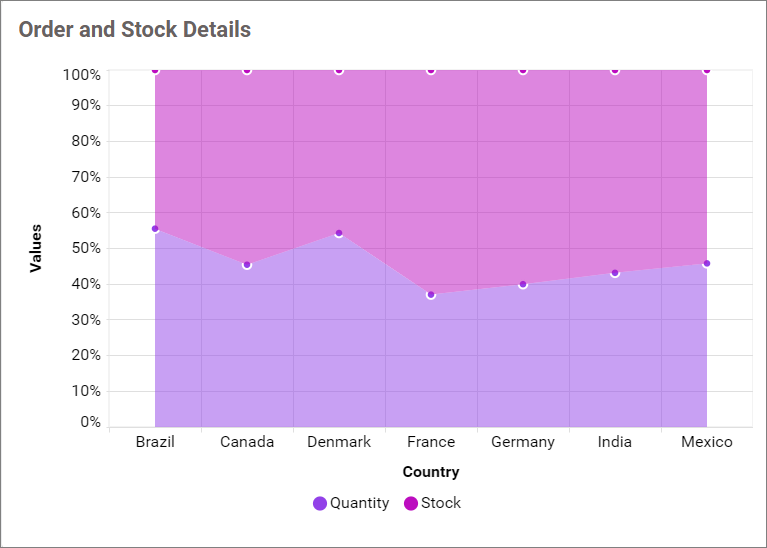The width and height of the screenshot is (767, 548).
Task: Click the Quantity data point for Canada
Action: click(x=247, y=265)
